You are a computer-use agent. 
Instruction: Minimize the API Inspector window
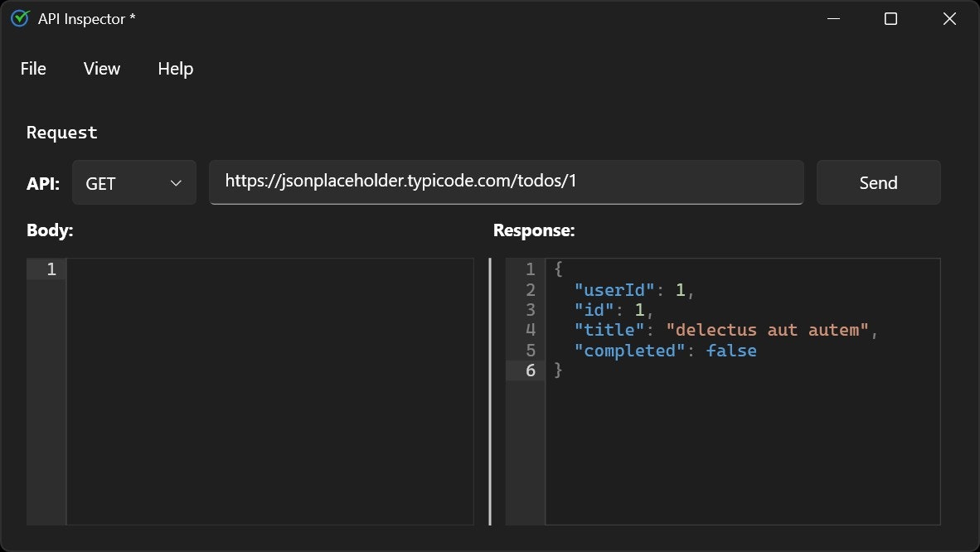pyautogui.click(x=833, y=19)
